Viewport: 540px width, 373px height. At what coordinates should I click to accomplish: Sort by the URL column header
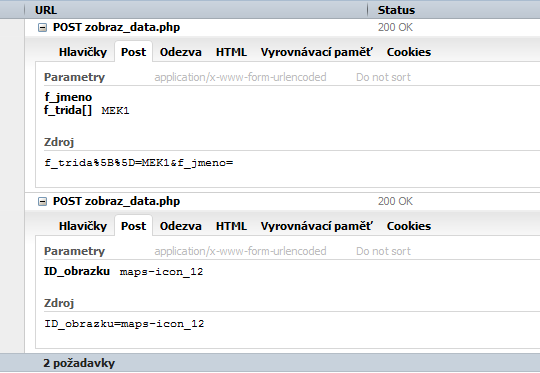click(196, 10)
